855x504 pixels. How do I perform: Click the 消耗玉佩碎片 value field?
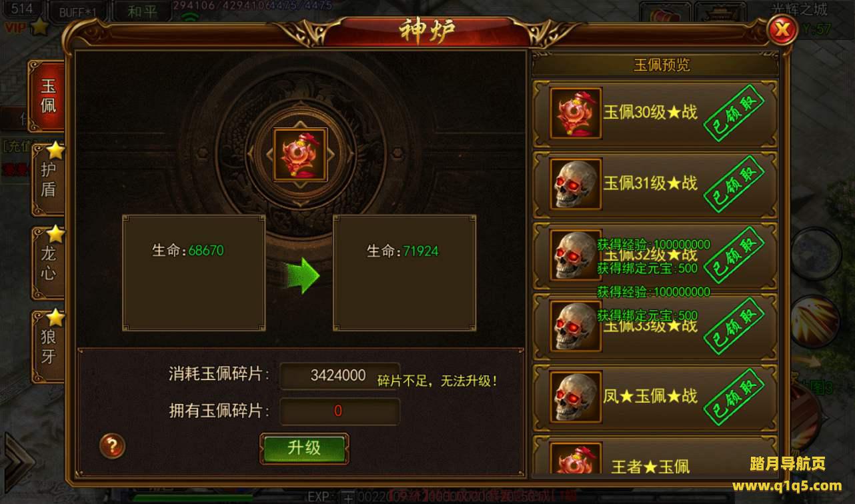[339, 376]
